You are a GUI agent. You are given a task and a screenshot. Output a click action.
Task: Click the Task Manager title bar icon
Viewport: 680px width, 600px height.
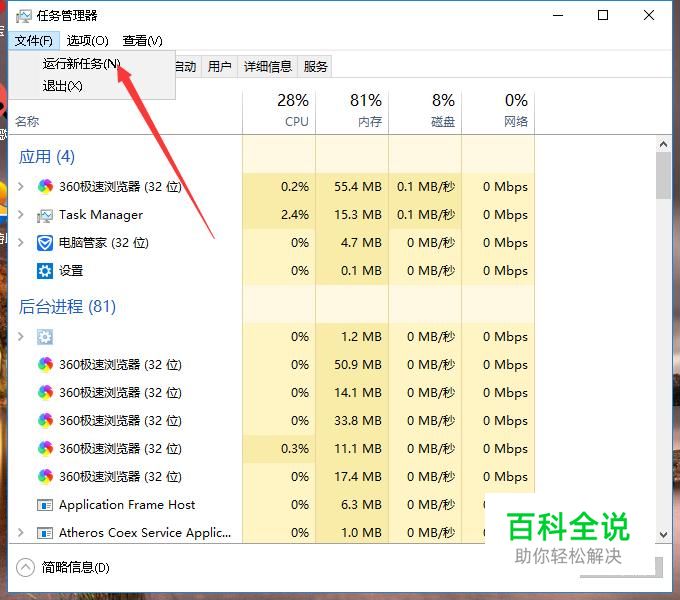point(24,16)
